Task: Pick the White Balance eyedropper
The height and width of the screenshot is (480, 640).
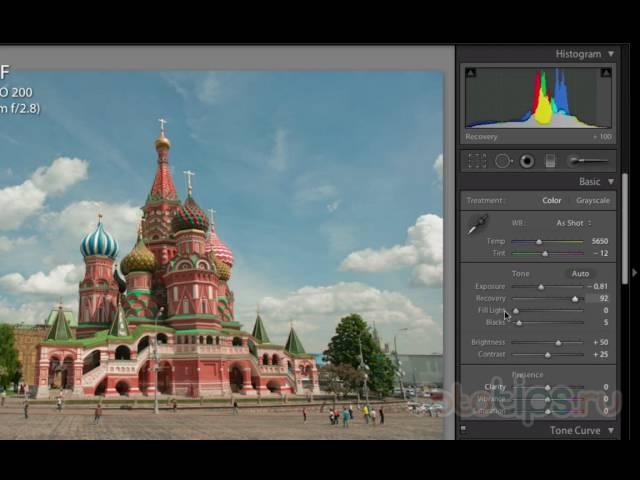Action: click(478, 224)
